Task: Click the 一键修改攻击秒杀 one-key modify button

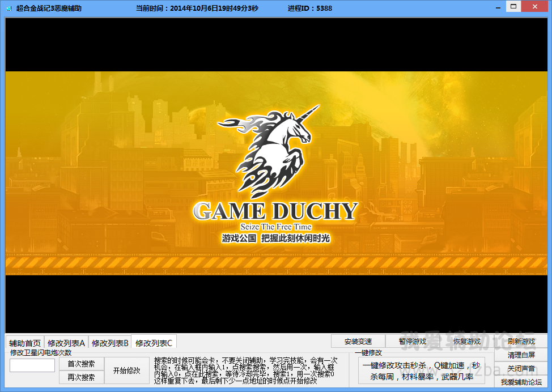Action: [422, 371]
